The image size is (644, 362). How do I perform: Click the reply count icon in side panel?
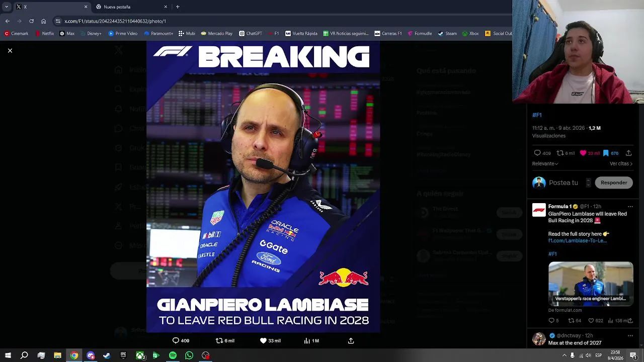point(537,153)
